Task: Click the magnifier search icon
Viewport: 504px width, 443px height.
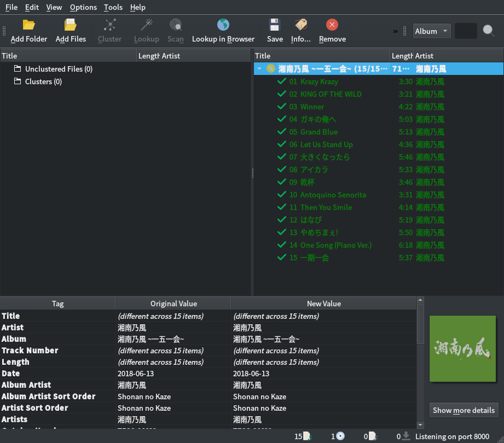Action: pos(489,31)
